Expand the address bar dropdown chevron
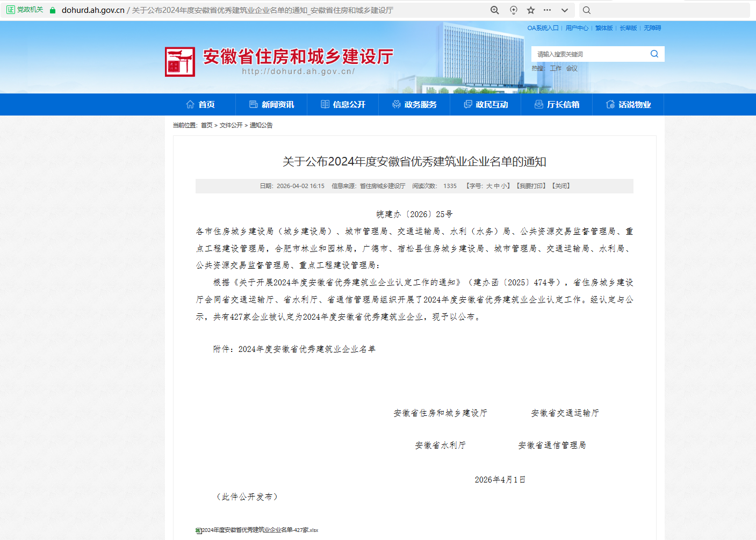 pos(564,10)
